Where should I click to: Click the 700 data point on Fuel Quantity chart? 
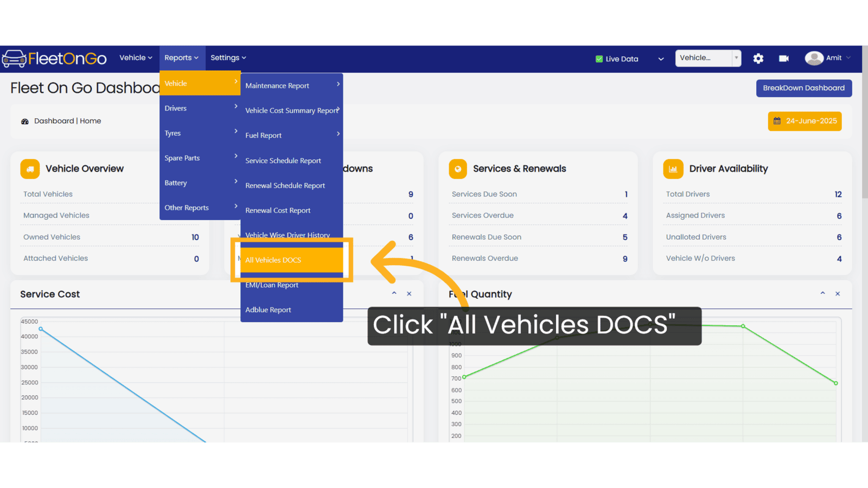tap(464, 377)
